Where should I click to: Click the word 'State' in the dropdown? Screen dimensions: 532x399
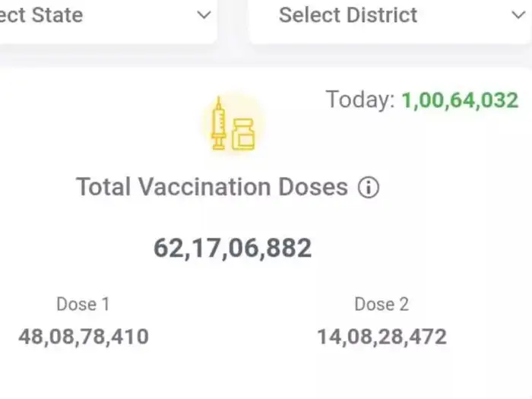click(57, 14)
